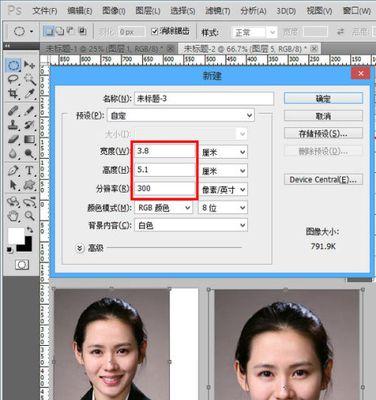Expand the 高级 advanced section
376x400 pixels.
click(79, 248)
